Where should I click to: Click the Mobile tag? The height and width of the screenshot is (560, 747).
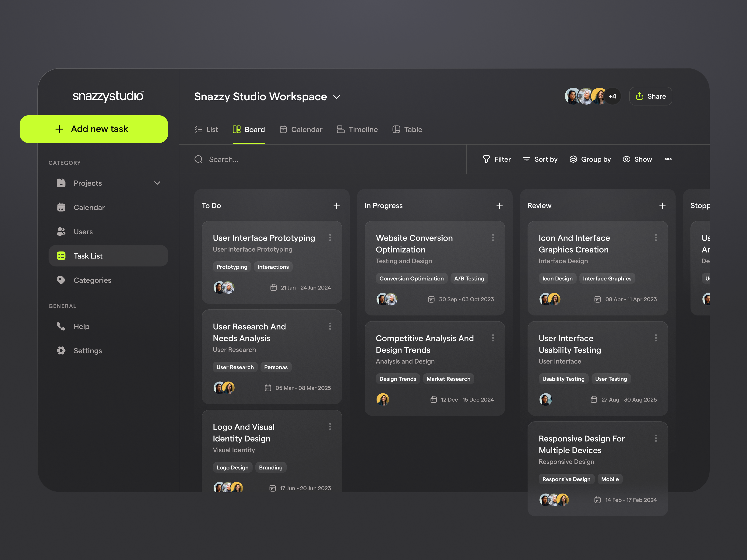[610, 479]
